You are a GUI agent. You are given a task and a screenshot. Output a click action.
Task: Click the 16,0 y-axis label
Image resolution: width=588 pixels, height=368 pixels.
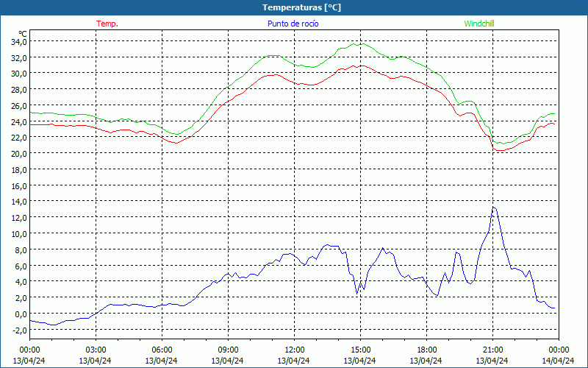[x=18, y=186]
